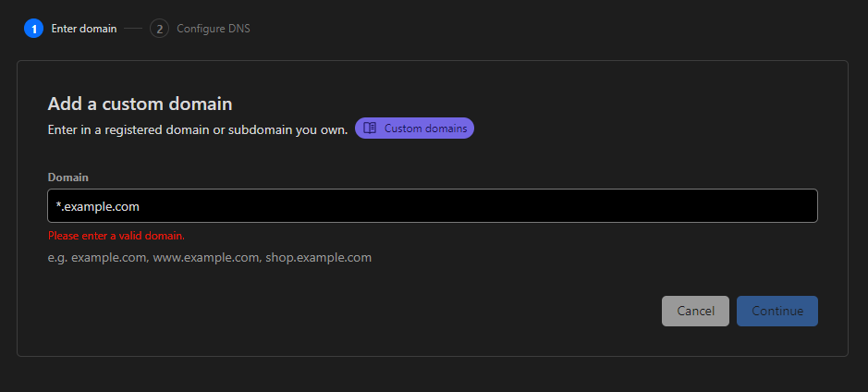Click blank card area left of Cancel
Viewport: 868px width, 392px height.
click(370, 312)
